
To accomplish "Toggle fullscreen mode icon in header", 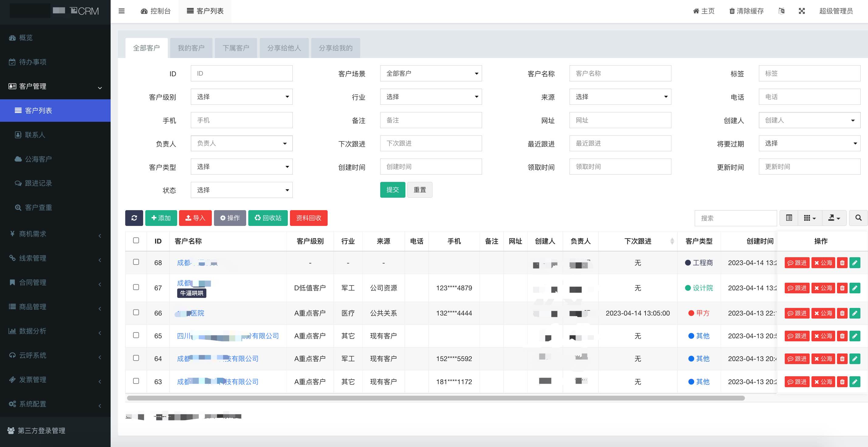I will (x=802, y=11).
